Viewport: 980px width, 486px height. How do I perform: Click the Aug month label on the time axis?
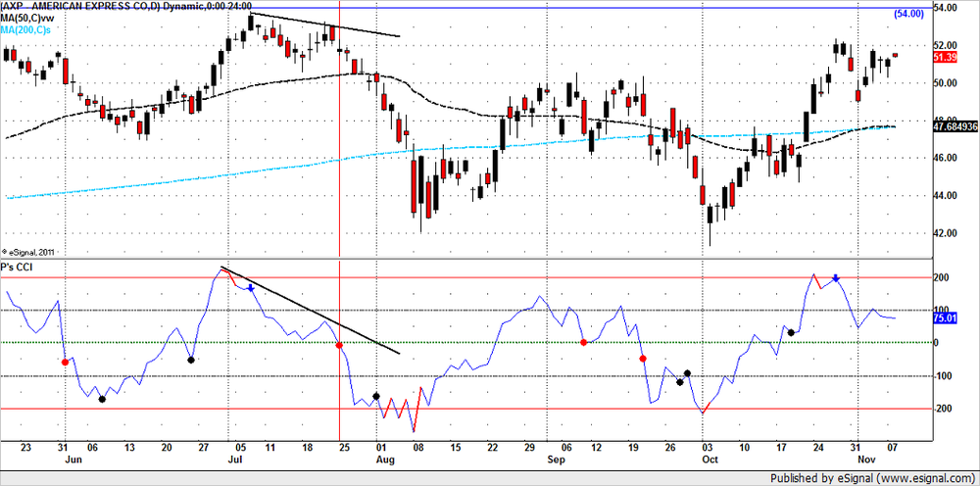(x=387, y=461)
